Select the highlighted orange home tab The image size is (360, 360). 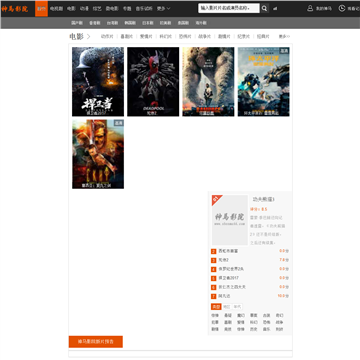pos(41,9)
